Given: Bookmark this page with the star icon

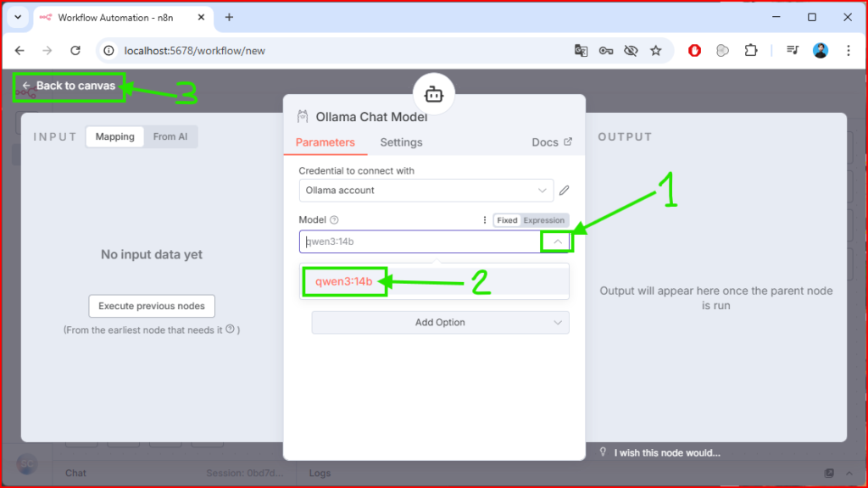Looking at the screenshot, I should (655, 51).
